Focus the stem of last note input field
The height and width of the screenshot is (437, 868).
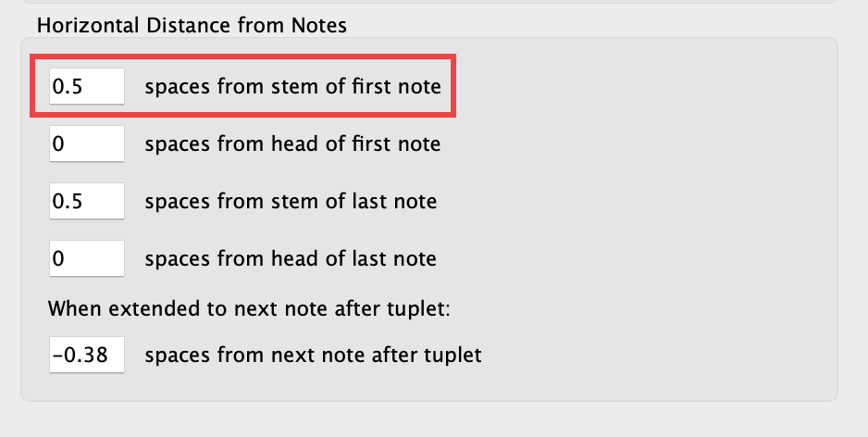86,201
